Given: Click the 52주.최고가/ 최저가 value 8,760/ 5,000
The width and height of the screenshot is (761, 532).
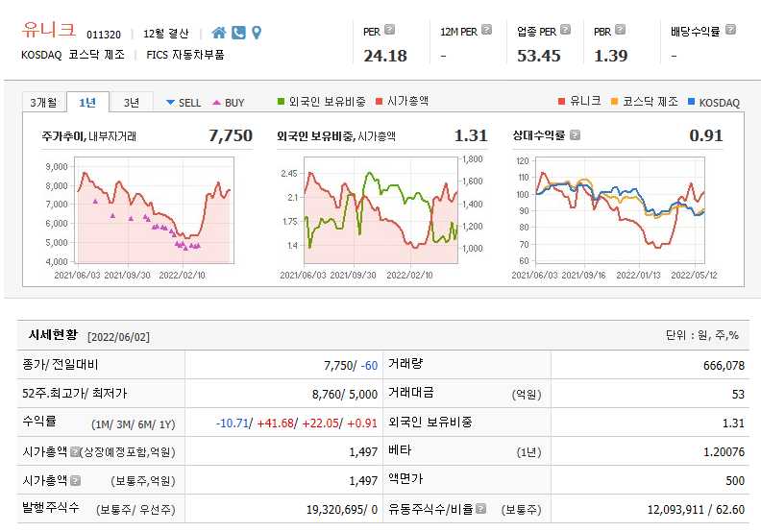Looking at the screenshot, I should coord(345,395).
